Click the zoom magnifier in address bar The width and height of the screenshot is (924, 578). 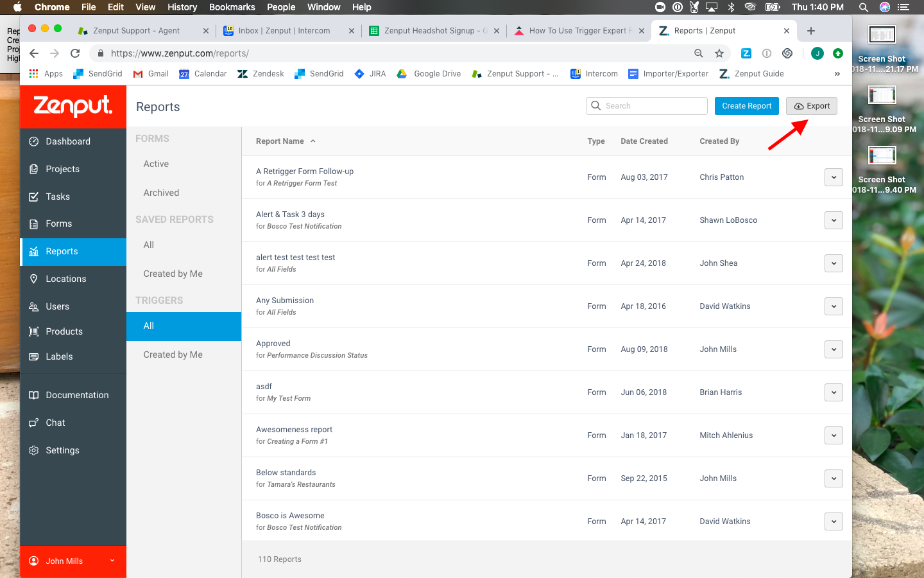(x=699, y=53)
